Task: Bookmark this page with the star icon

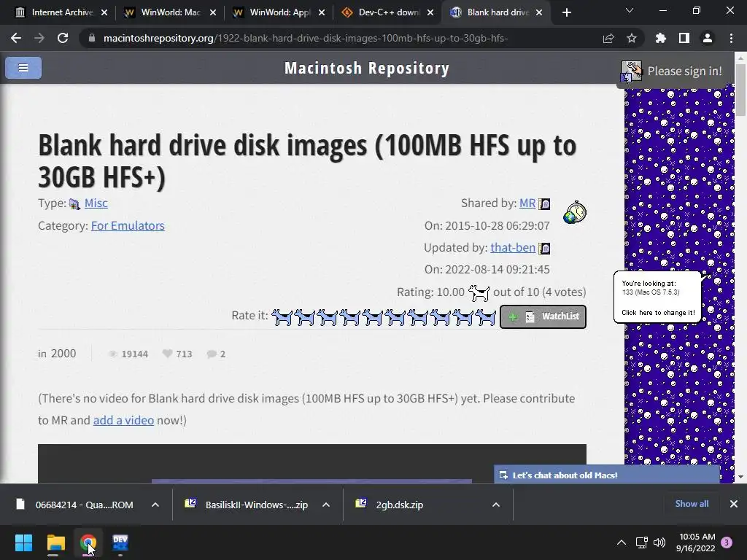Action: tap(632, 38)
